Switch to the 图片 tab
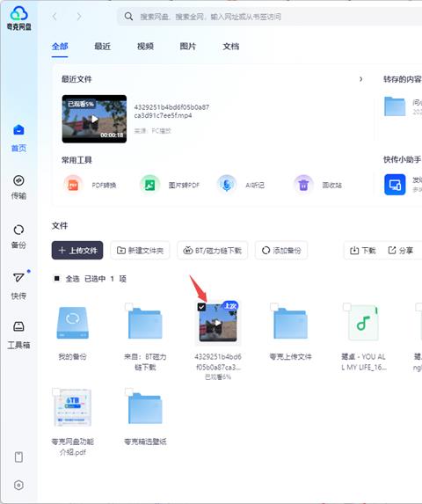The image size is (422, 504). (x=188, y=47)
